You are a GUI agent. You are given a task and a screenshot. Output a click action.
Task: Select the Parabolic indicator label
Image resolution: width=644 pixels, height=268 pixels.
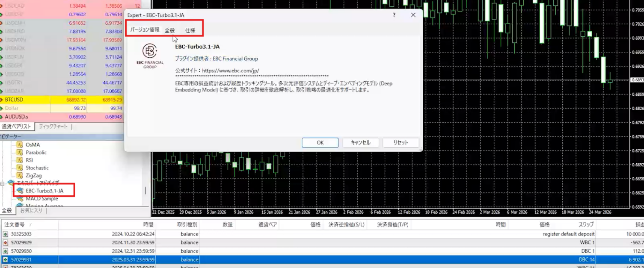coord(36,153)
